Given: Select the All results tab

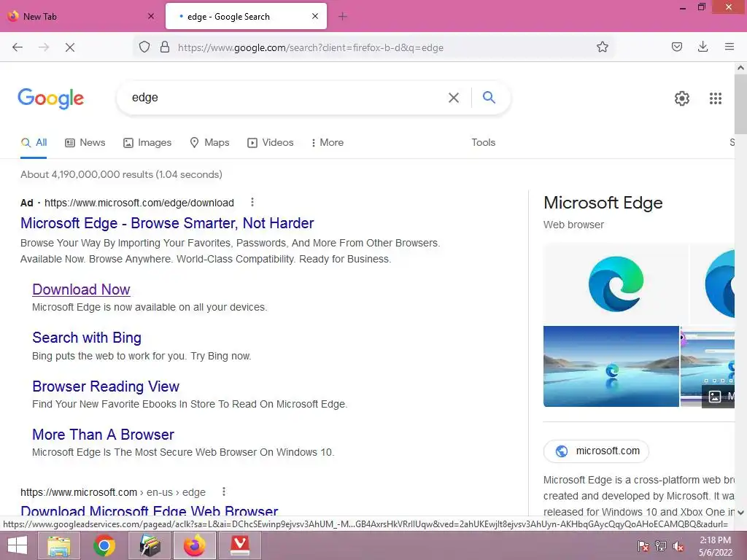Looking at the screenshot, I should pyautogui.click(x=34, y=142).
